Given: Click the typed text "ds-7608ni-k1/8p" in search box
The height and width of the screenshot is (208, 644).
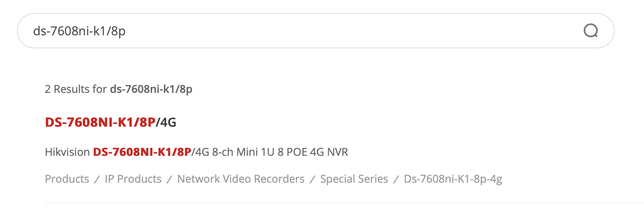Looking at the screenshot, I should [x=79, y=31].
